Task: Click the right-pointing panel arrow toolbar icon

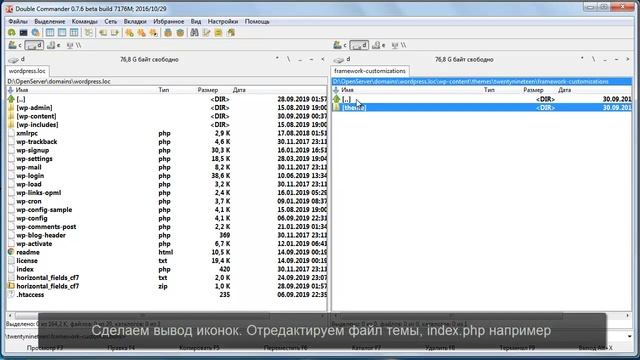Action: coord(115,33)
